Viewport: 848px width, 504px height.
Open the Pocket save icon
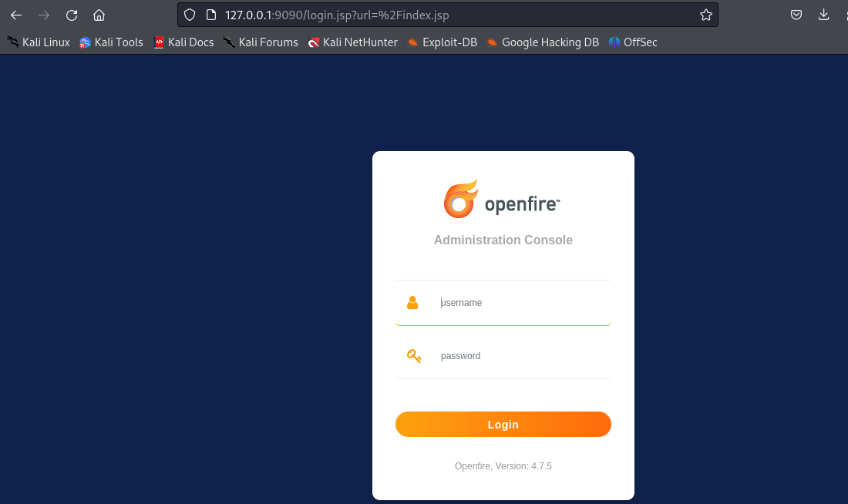[x=796, y=15]
